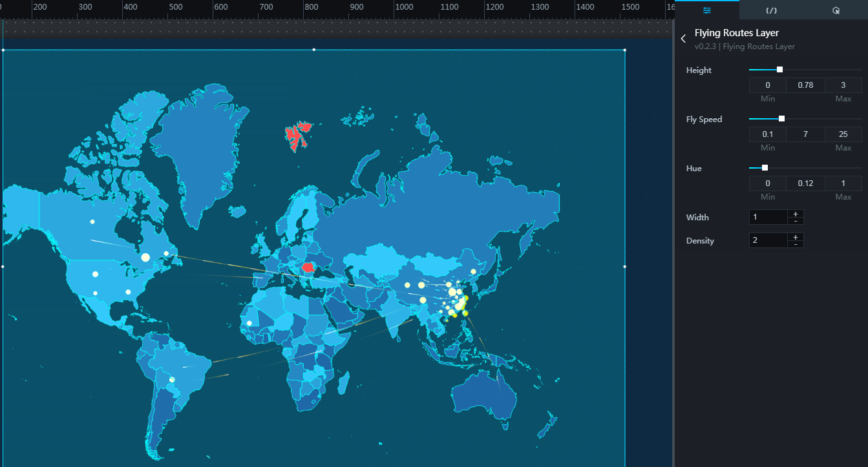
Task: Open the interaction tab with cursor icon
Action: [x=836, y=10]
